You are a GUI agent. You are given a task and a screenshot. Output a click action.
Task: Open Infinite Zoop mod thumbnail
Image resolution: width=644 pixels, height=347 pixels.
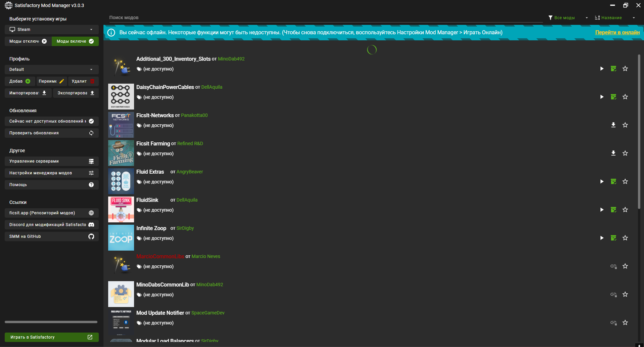coord(121,238)
